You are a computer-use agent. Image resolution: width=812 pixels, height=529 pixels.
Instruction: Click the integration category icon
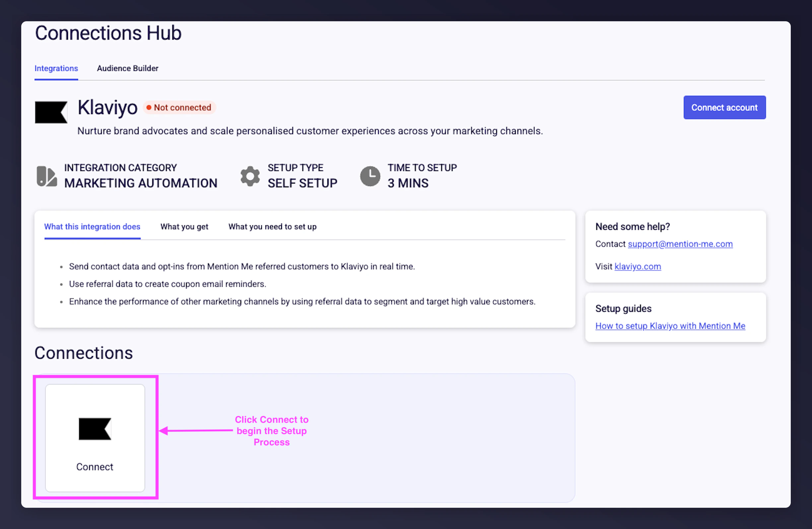[x=47, y=176]
